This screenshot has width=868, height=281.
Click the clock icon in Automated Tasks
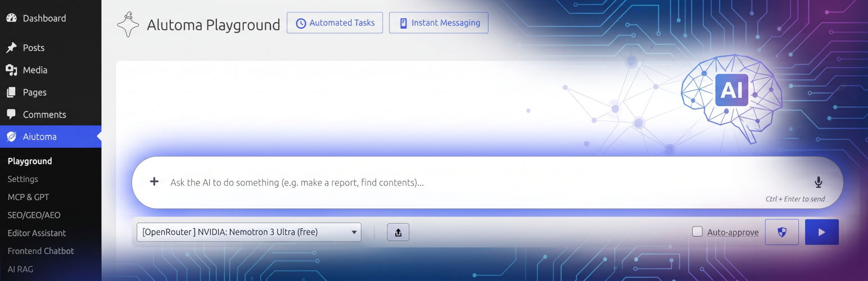coord(301,24)
